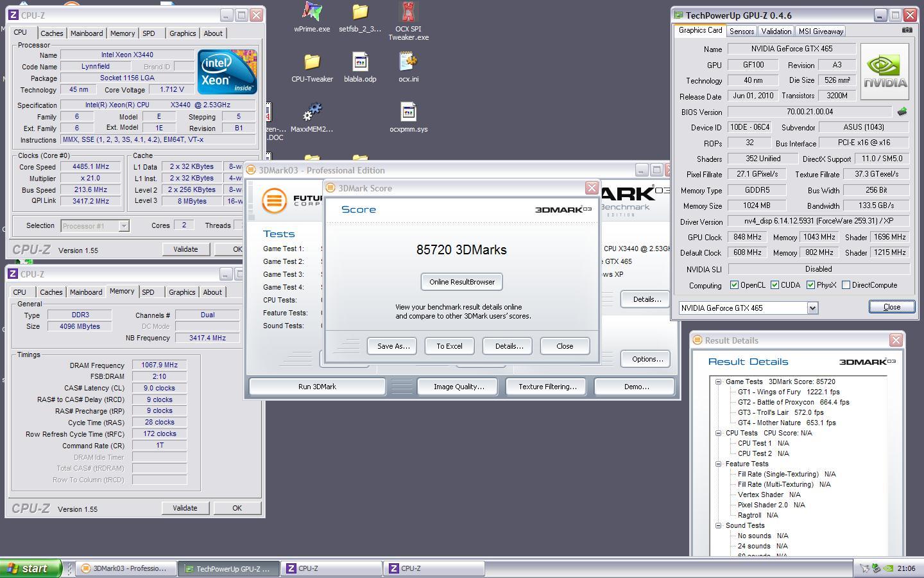
Task: Click Run 3DMark button
Action: click(317, 387)
